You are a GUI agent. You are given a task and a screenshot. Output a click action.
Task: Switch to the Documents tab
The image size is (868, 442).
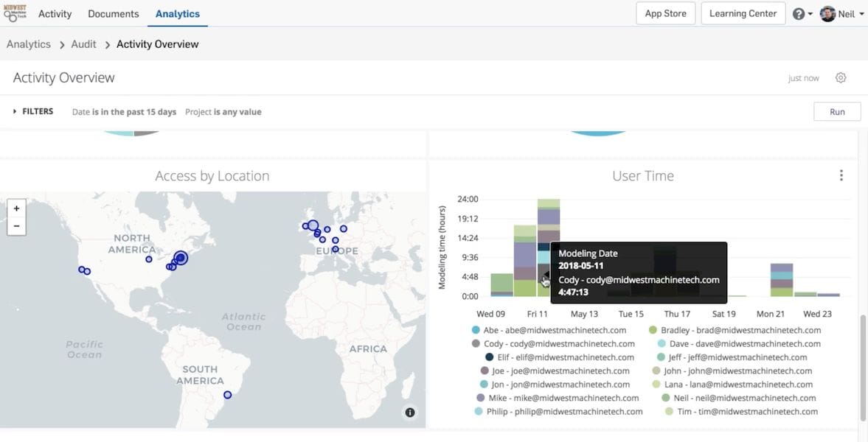pos(113,14)
